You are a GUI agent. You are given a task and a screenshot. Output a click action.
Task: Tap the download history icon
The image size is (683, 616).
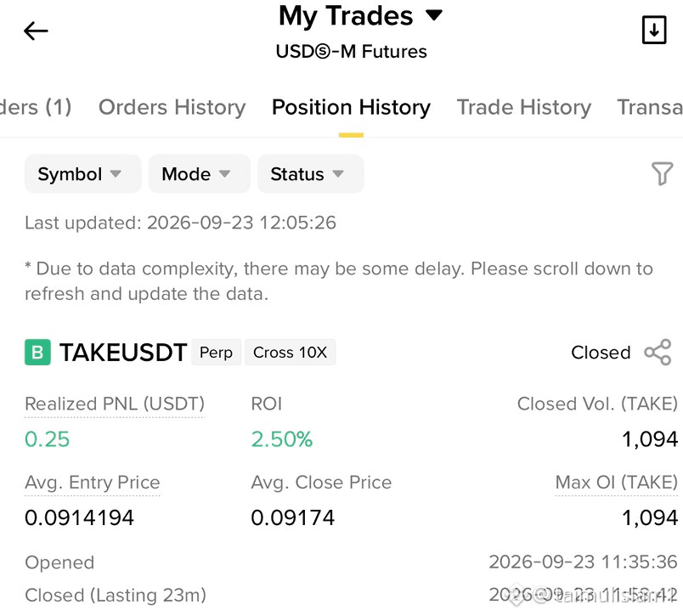(654, 30)
